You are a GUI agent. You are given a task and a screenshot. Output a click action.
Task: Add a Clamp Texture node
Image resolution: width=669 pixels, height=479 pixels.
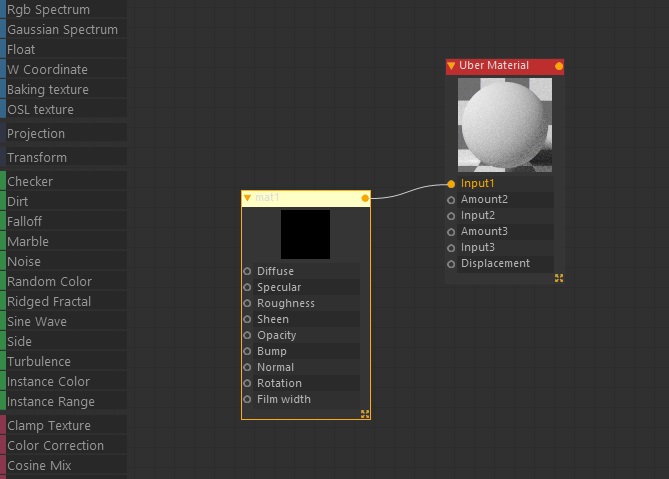64,426
